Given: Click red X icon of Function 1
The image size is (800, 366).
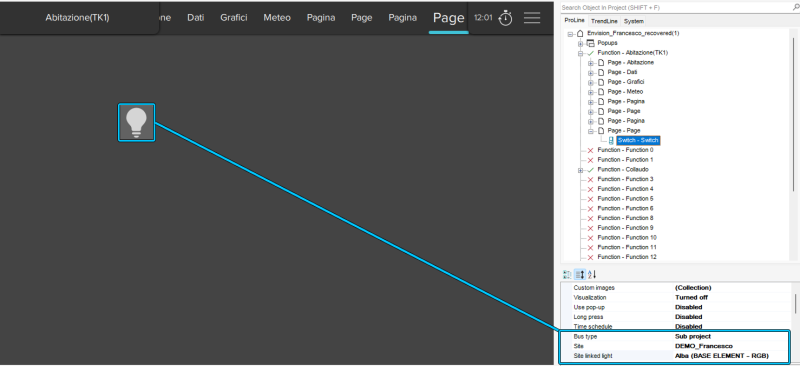Looking at the screenshot, I should (590, 160).
